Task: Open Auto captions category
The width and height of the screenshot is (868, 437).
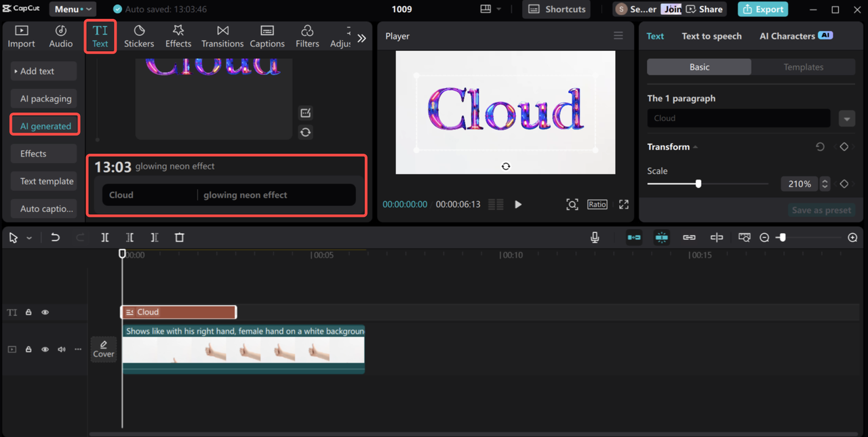Action: tap(43, 209)
